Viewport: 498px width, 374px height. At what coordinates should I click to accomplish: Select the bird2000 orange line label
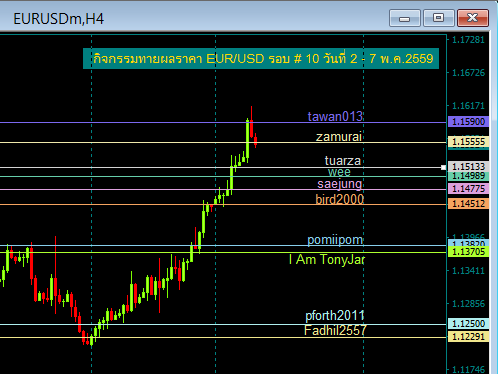click(340, 199)
